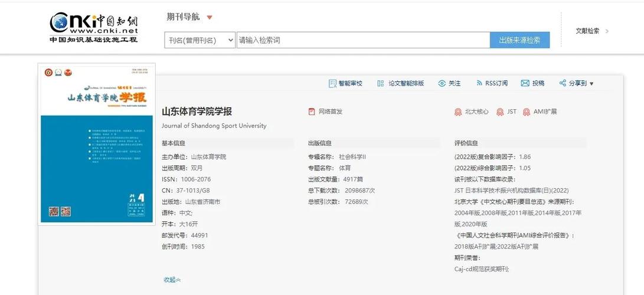This screenshot has width=644, height=295.
Task: Open the 期刊导航 dropdown arrow
Action: tap(210, 17)
